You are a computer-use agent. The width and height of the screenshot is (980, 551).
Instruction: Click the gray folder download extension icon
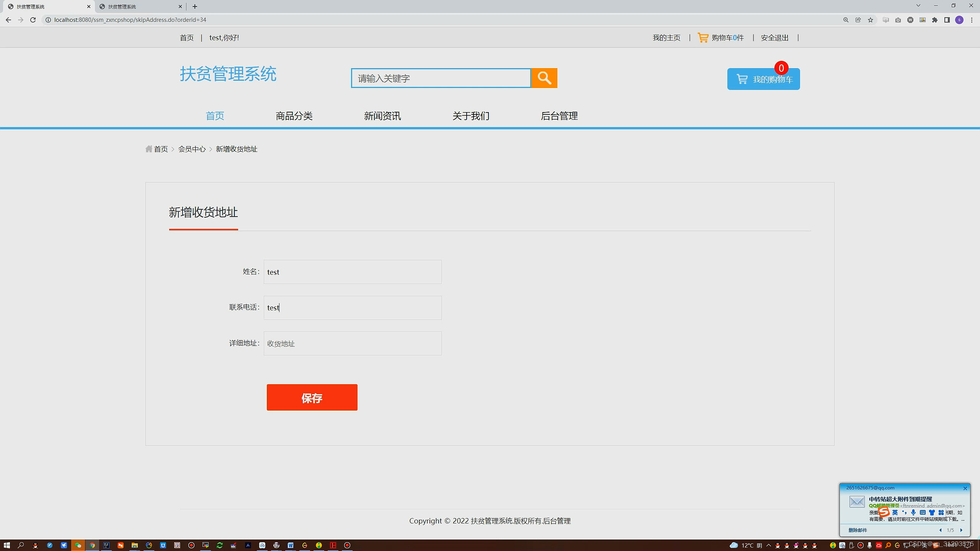click(x=886, y=20)
